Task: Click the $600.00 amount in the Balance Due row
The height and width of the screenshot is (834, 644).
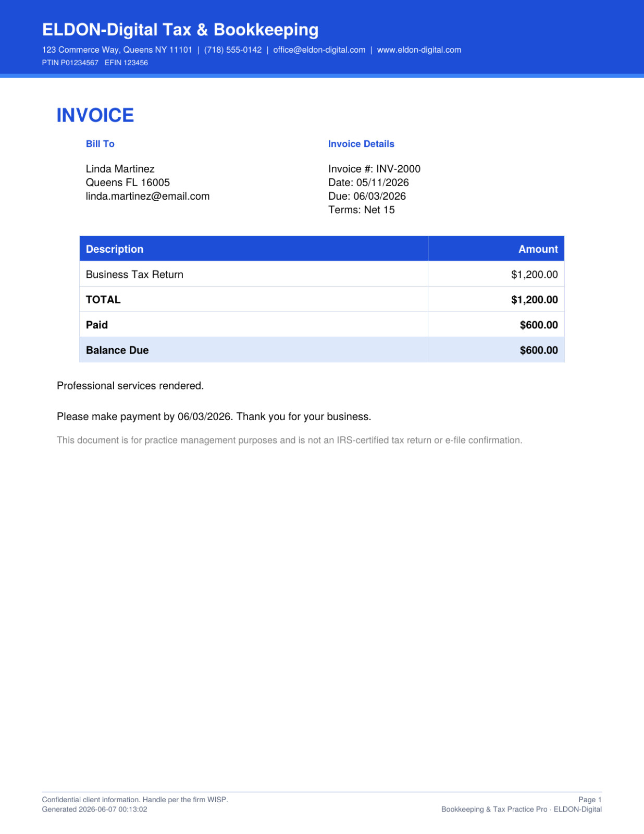Action: [539, 350]
